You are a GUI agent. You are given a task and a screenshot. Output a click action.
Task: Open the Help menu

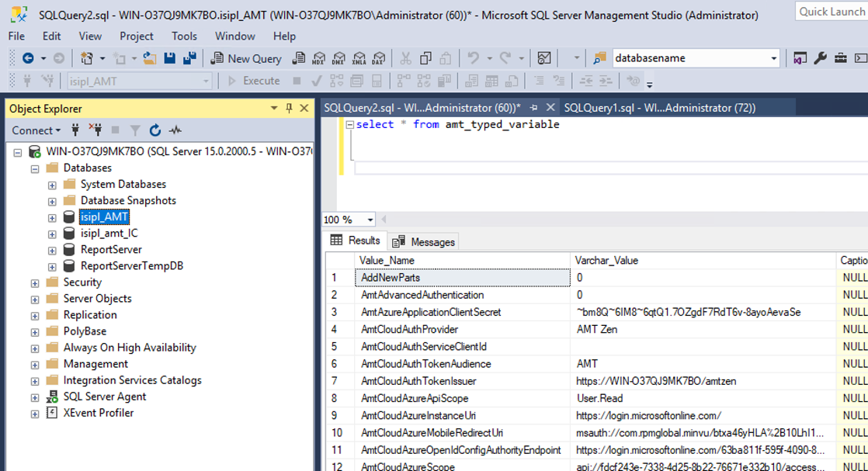(284, 36)
